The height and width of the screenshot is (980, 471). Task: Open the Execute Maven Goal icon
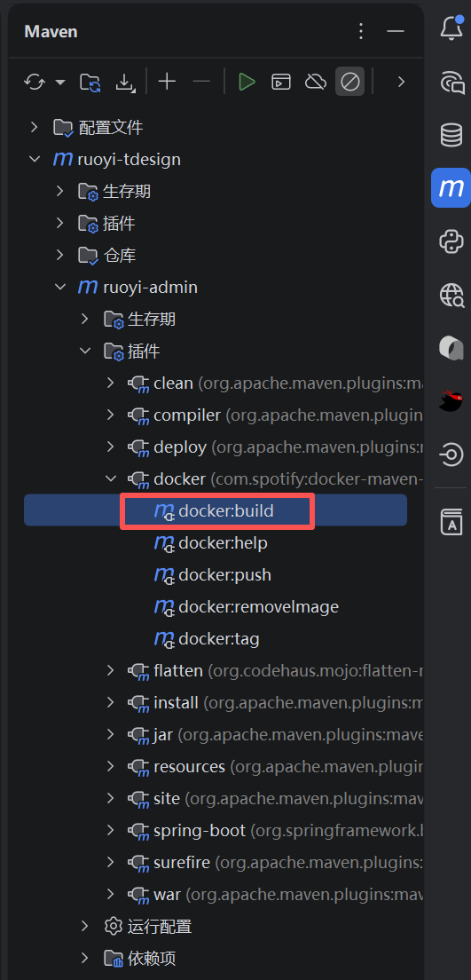pyautogui.click(x=281, y=82)
